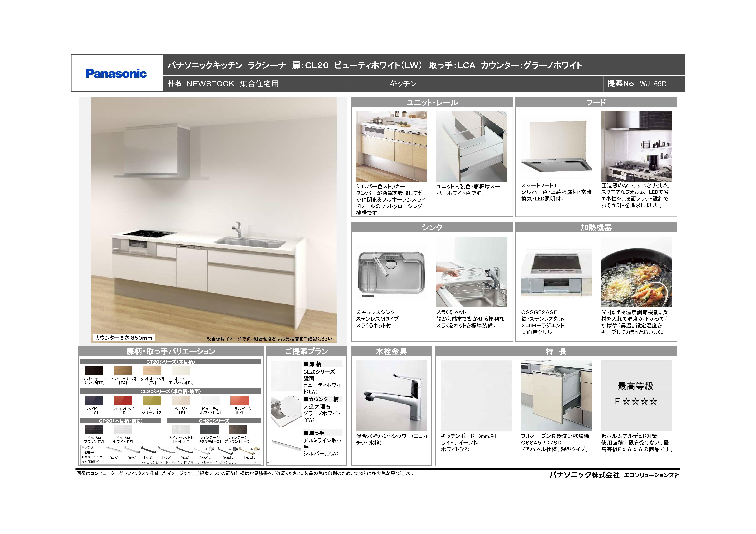The width and height of the screenshot is (756, 534).
Task: Click the proposal number WJ169D
Action: [653, 84]
